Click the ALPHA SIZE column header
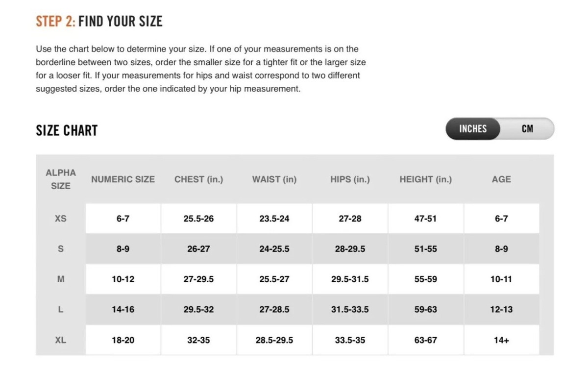Screen dimensions: 588x370 click(61, 179)
